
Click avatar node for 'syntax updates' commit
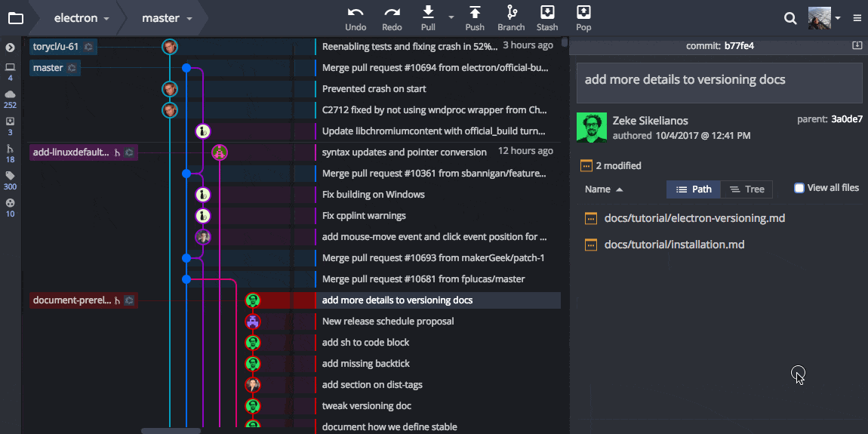click(x=220, y=152)
